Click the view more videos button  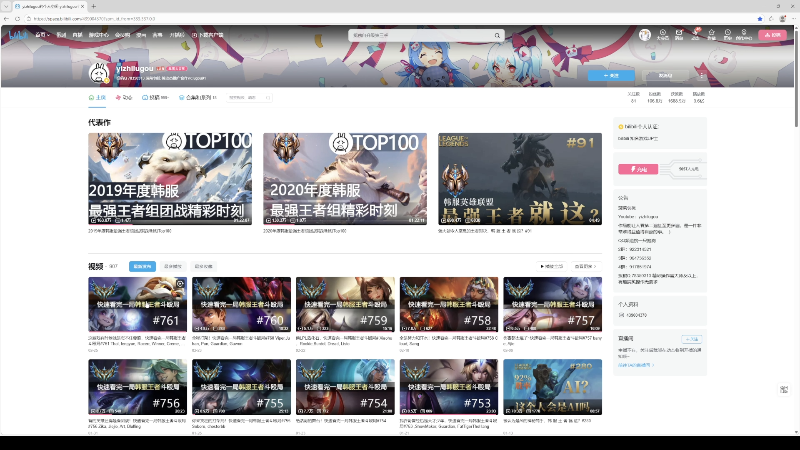pyautogui.click(x=585, y=266)
